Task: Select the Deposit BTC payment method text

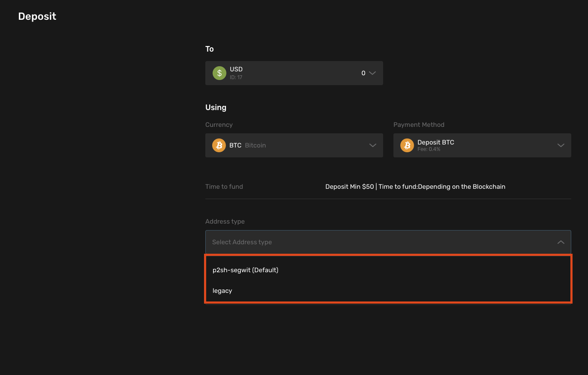Action: 436,142
